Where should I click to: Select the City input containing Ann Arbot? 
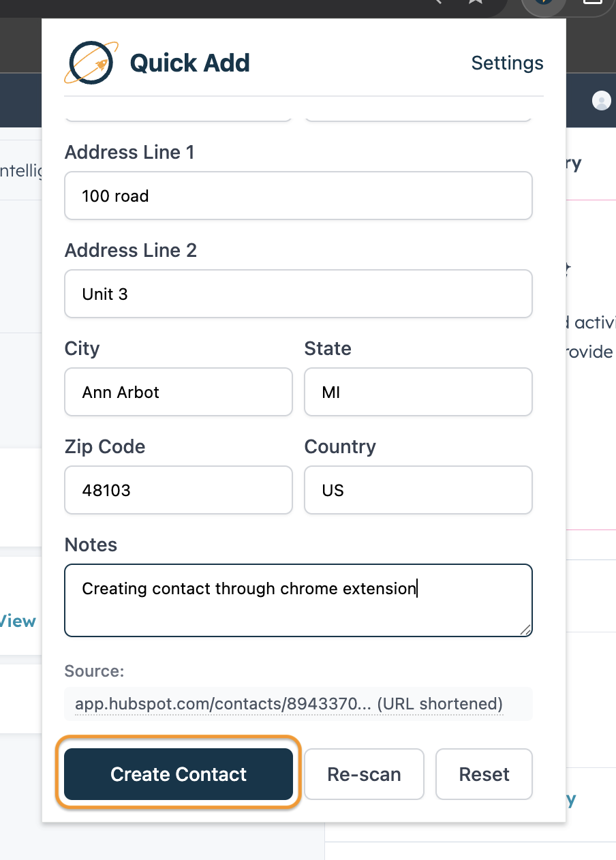tap(178, 393)
